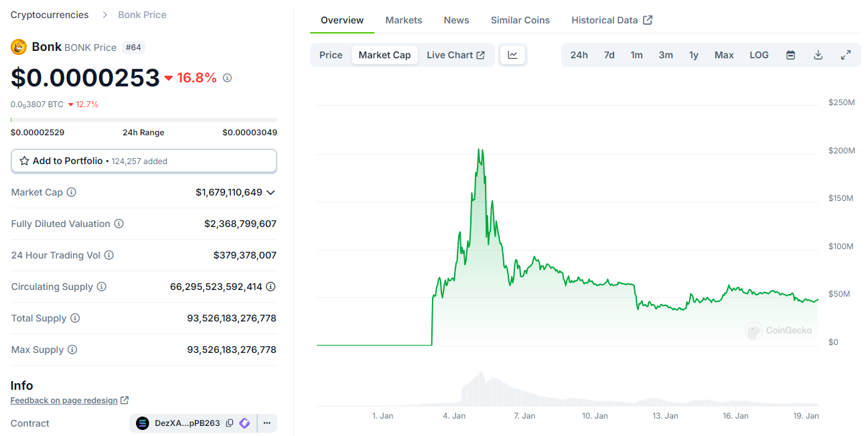The height and width of the screenshot is (436, 868).
Task: Switch to the News tab
Action: pyautogui.click(x=456, y=20)
